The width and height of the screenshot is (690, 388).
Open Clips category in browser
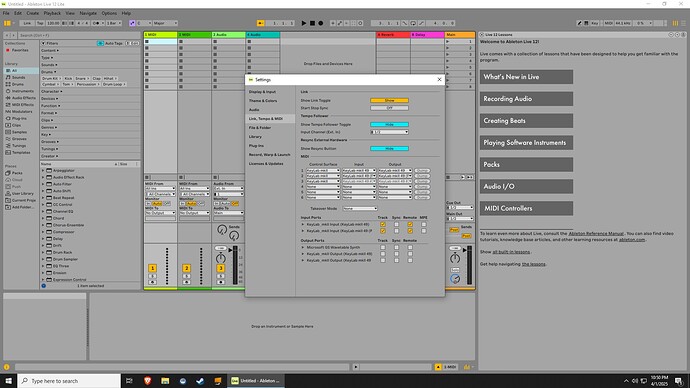pos(16,125)
